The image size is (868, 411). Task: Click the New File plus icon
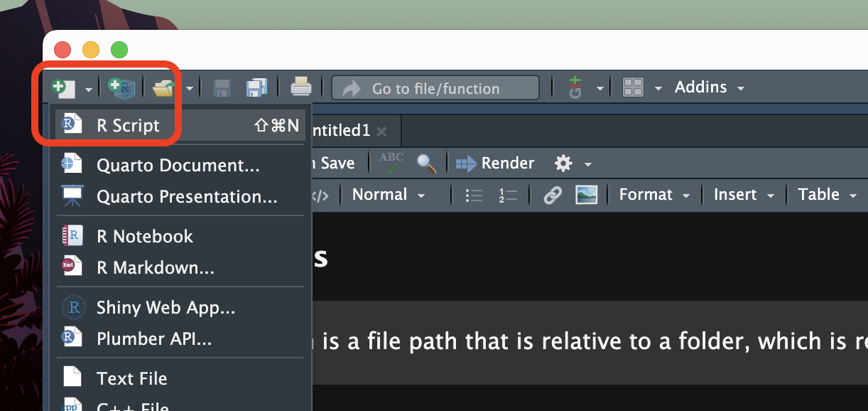click(x=63, y=88)
